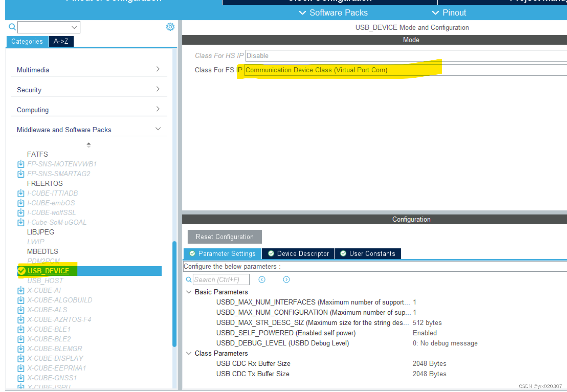This screenshot has width=567, height=392.
Task: Click the USB CDC Rx Buffer Size value
Action: [x=430, y=364]
